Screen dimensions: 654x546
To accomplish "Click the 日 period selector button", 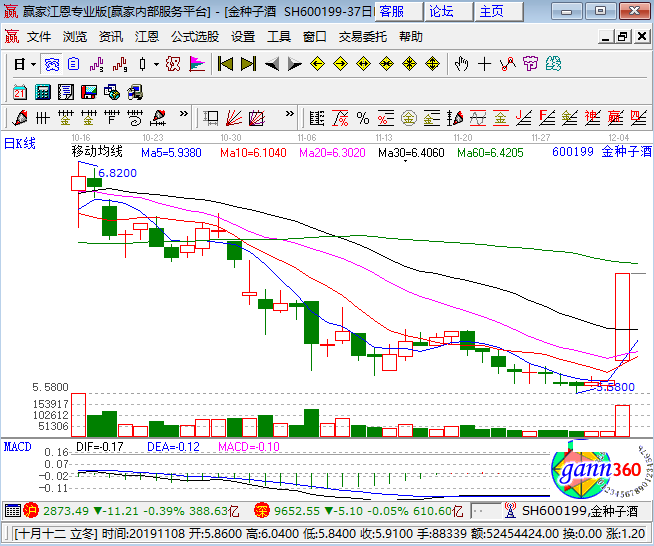I will click(19, 64).
